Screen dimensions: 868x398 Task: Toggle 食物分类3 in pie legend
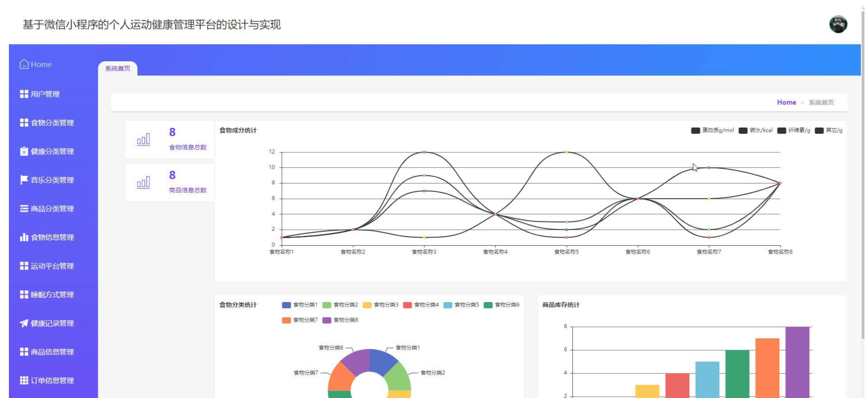point(381,305)
